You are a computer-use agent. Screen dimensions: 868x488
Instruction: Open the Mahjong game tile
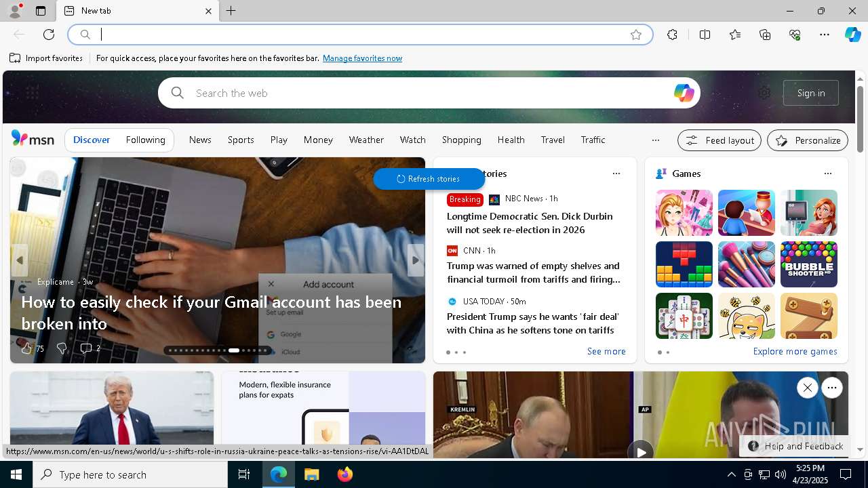click(x=684, y=316)
